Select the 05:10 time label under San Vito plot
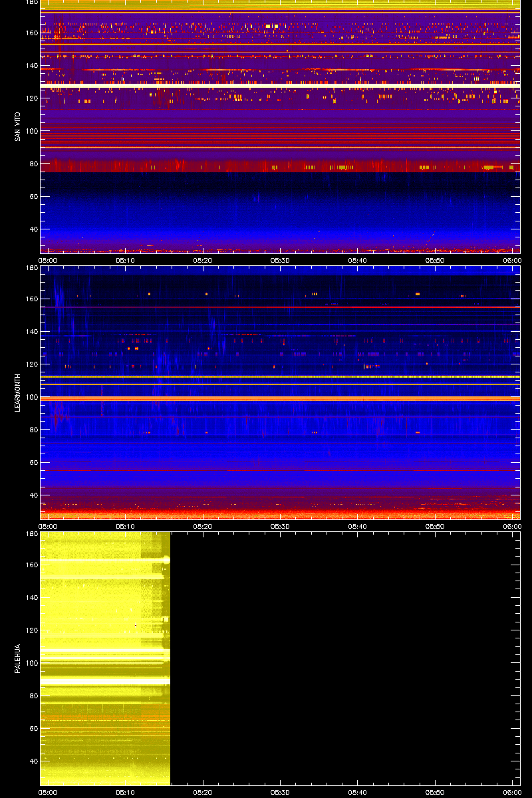532x798 pixels. pyautogui.click(x=125, y=260)
